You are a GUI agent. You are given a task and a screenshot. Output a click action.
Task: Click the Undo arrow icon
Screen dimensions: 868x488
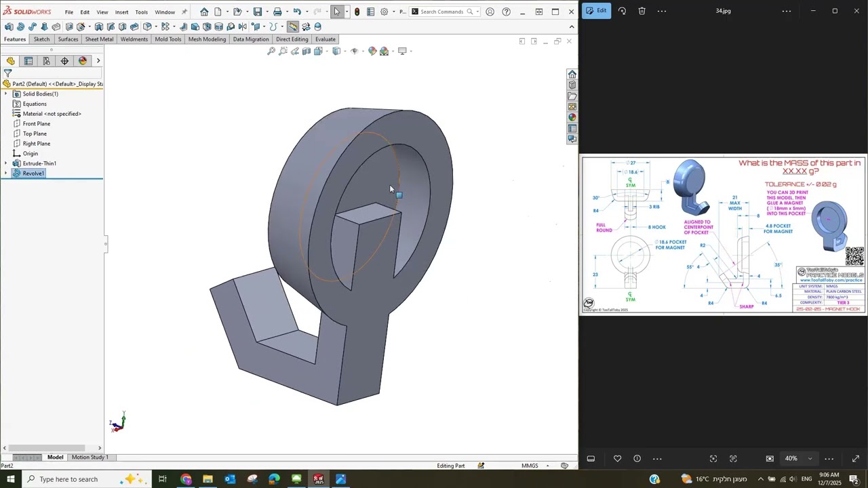click(297, 12)
